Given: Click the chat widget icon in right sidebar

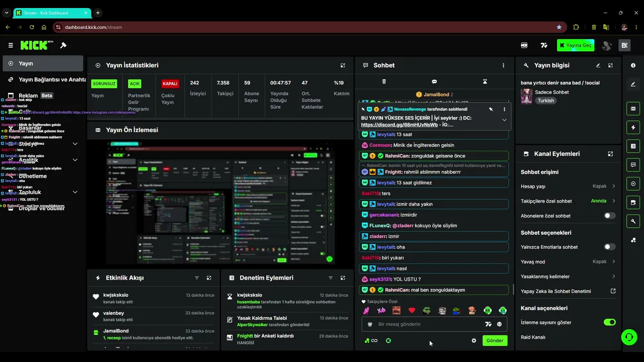Looking at the screenshot, I should (x=633, y=164).
